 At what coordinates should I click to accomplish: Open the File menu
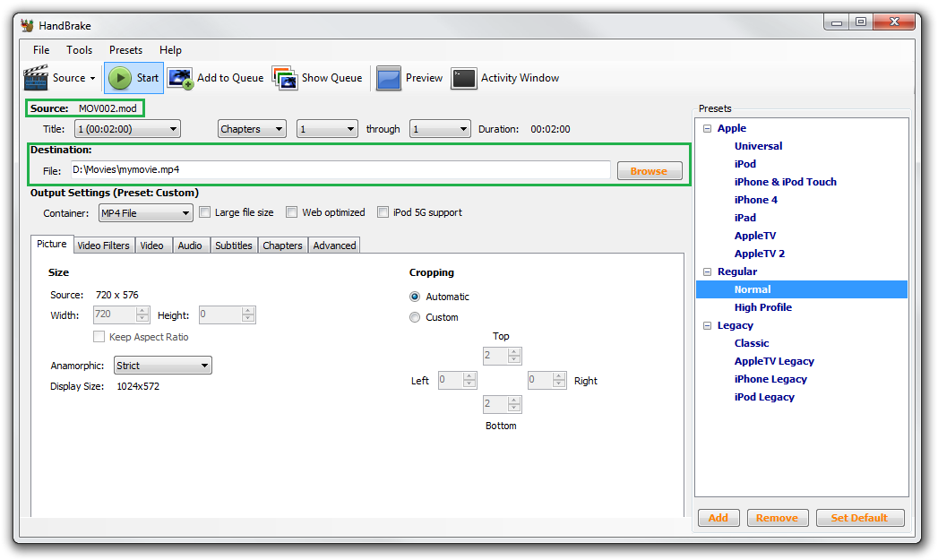tap(41, 50)
